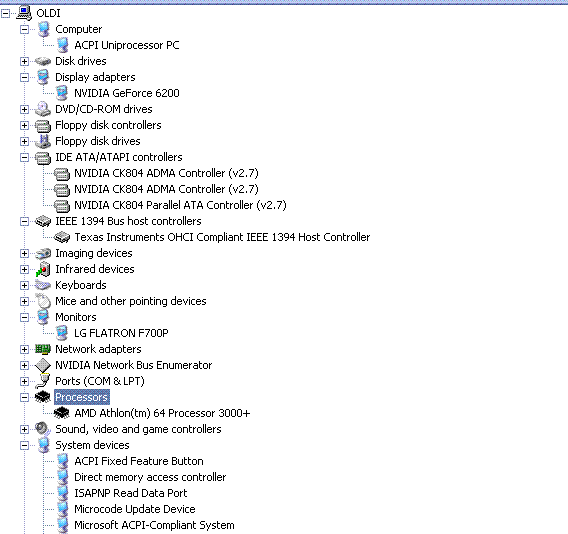
Task: Expand the Keyboards category
Action: click(24, 285)
